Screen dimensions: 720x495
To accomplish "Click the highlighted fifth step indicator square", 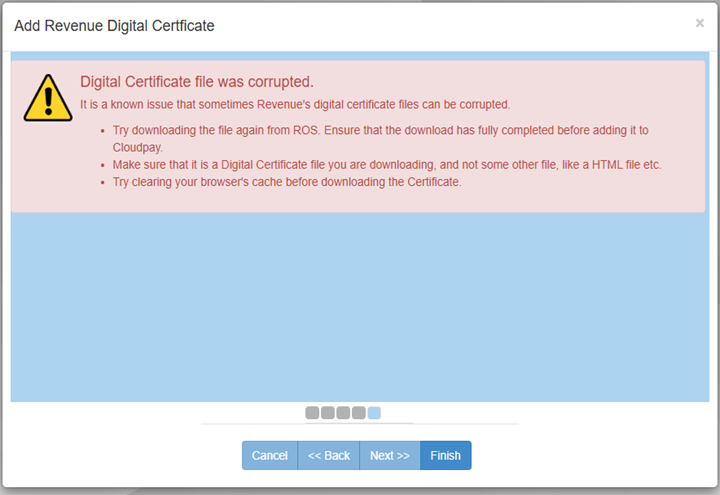I will tap(374, 412).
